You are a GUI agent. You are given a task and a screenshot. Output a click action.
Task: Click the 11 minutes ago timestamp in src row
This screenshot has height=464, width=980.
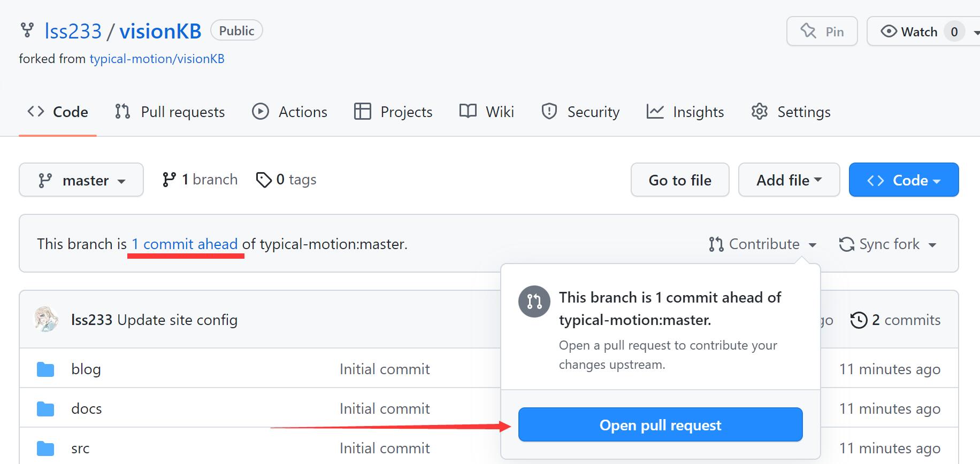890,448
